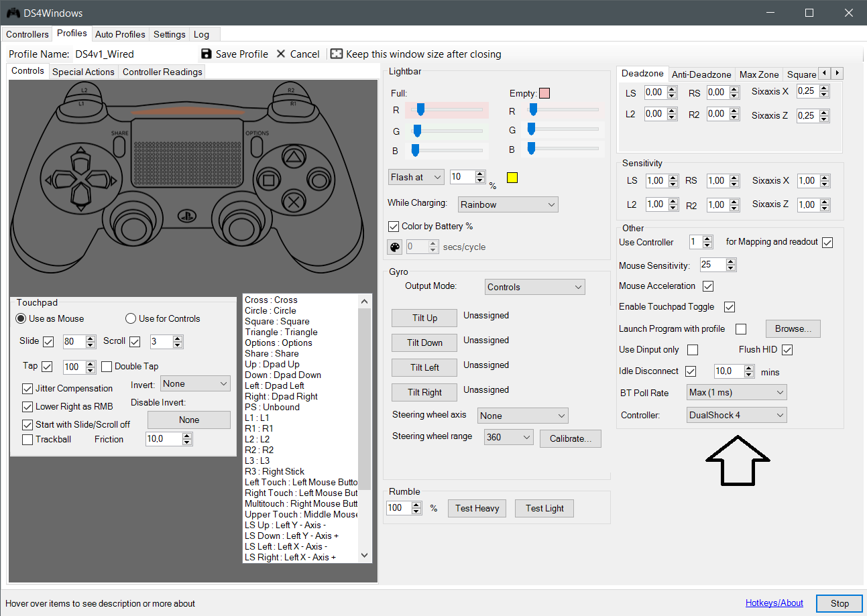Screen dimensions: 867x616
Task: Open BT Poll Rate dropdown
Action: (x=736, y=392)
